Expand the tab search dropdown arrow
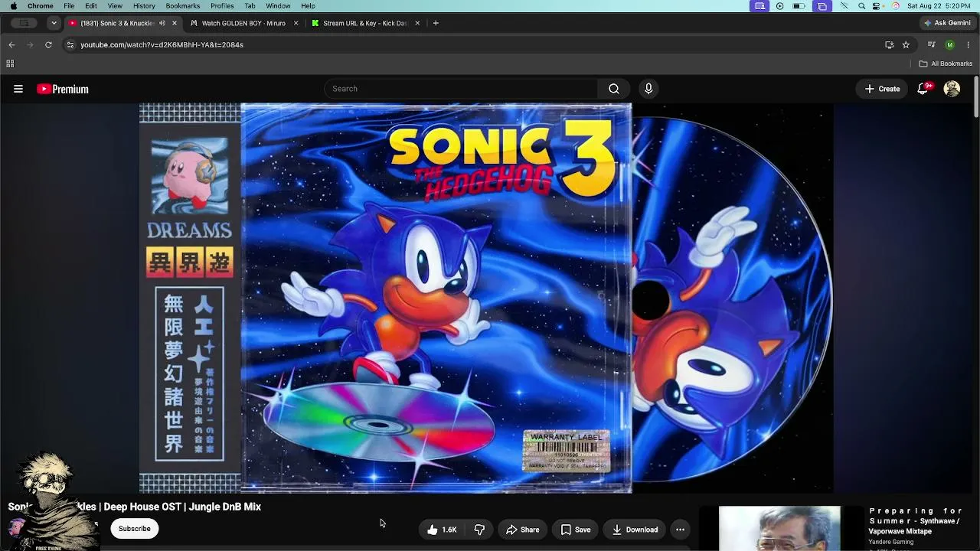This screenshot has width=980, height=551. pyautogui.click(x=54, y=23)
